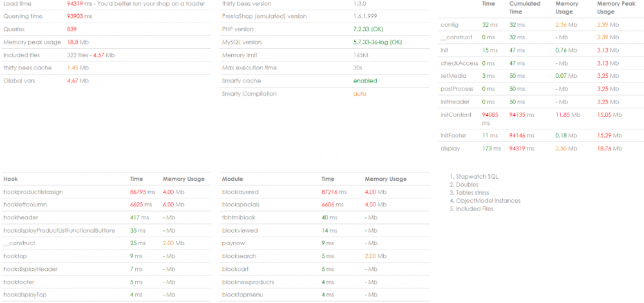This screenshot has height=303, width=644.
Task: Click the hookleftcolumn hook name
Action: (25, 205)
